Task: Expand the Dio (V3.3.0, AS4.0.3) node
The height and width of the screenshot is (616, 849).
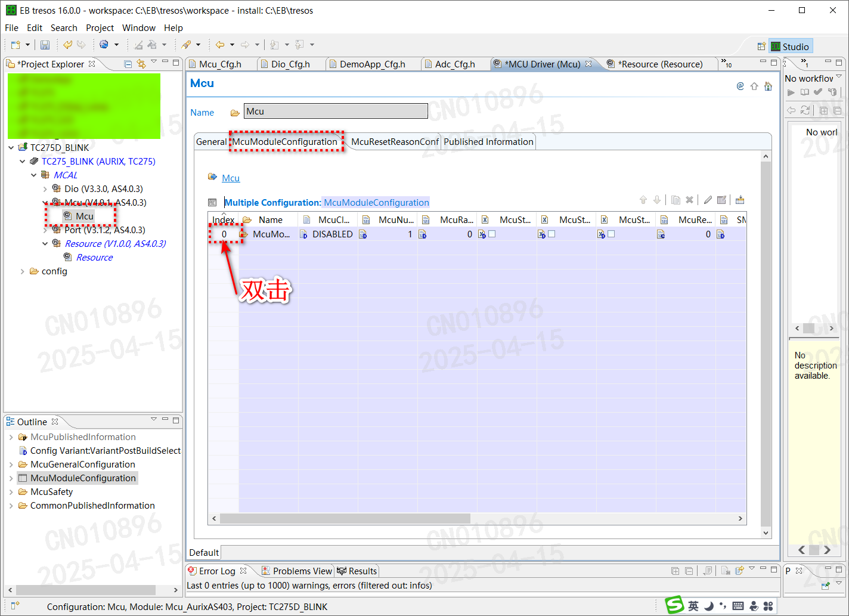Action: pos(45,189)
